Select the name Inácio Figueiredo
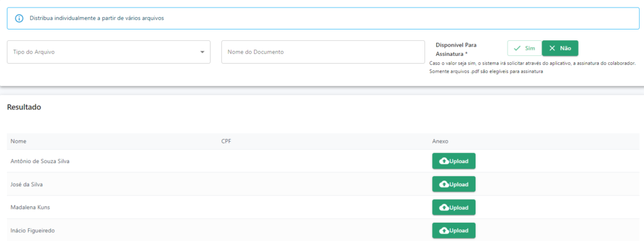This screenshot has height=241, width=644. click(x=33, y=231)
